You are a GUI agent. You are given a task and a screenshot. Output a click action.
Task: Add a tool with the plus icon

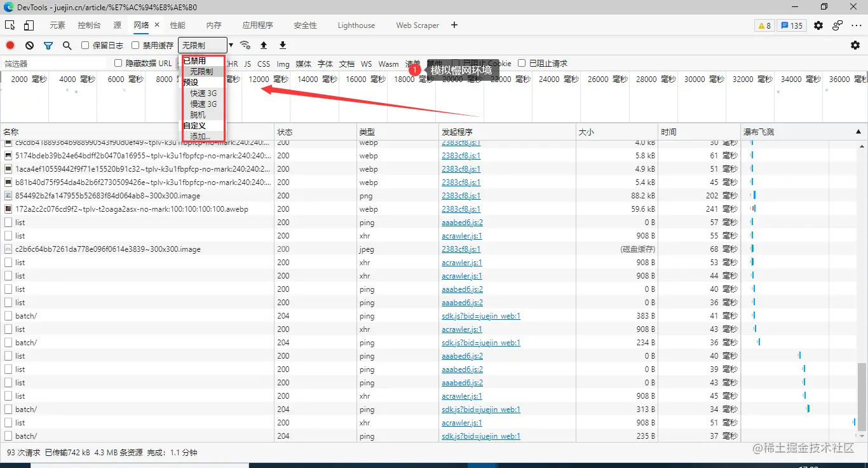tap(454, 25)
